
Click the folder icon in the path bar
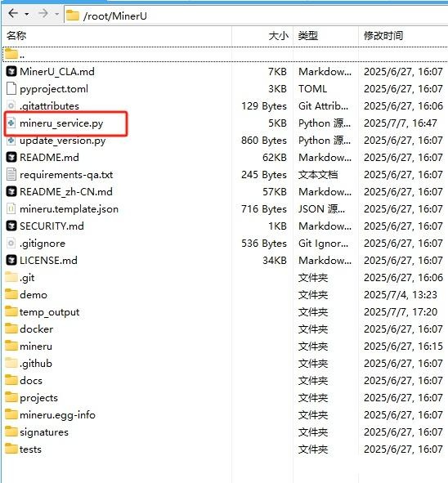(73, 16)
